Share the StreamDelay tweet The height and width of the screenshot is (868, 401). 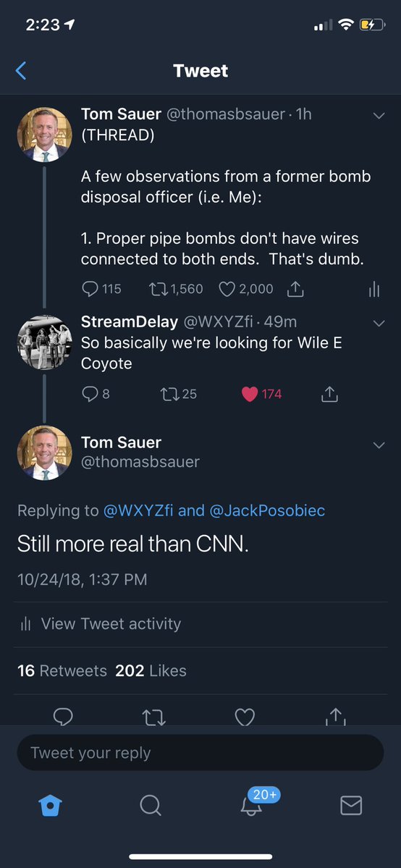329,394
